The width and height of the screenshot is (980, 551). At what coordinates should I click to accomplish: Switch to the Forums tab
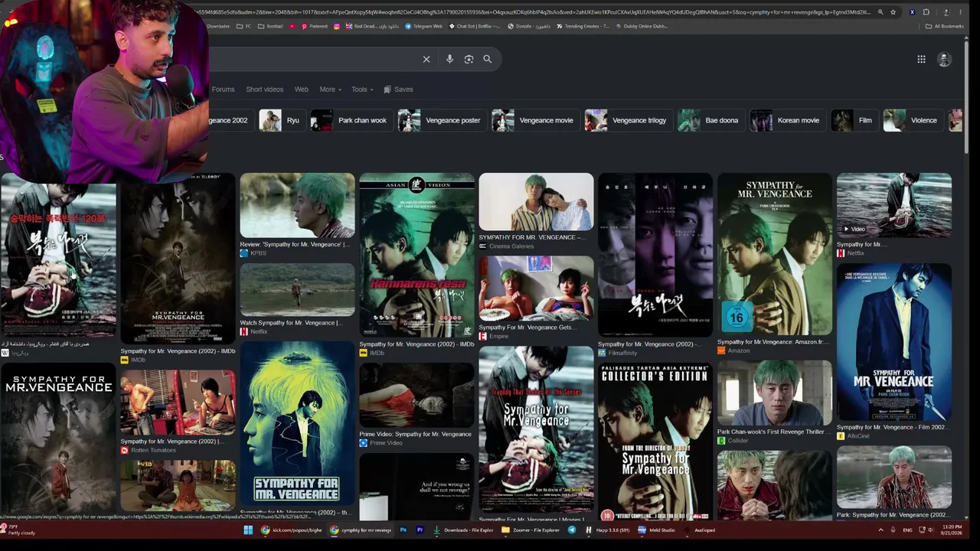tap(223, 90)
